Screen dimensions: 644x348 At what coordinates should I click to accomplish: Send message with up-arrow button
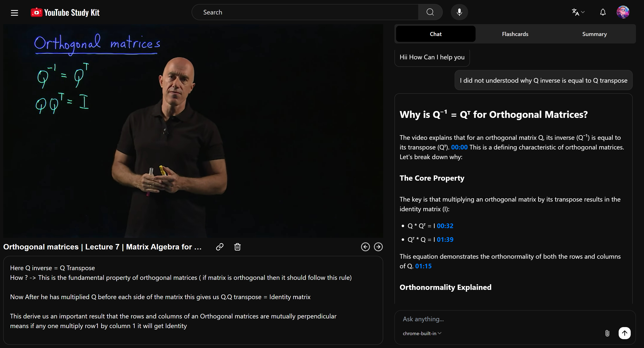[624, 333]
